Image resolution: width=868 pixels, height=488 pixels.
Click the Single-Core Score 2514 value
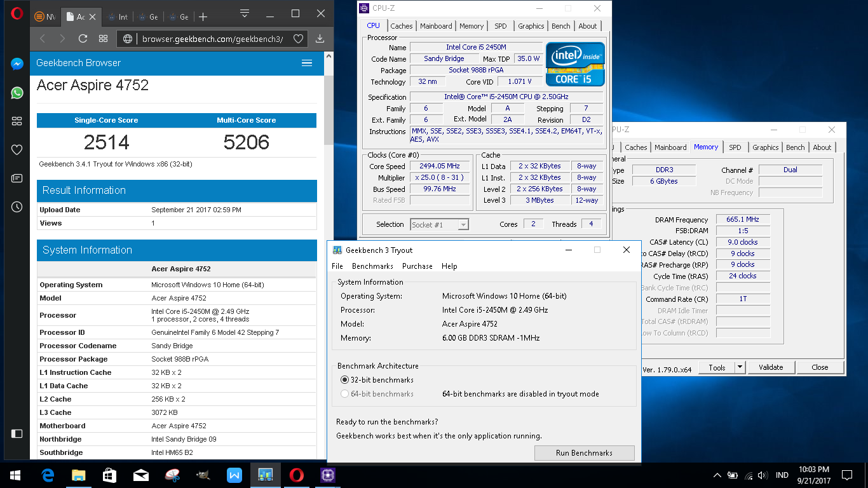point(106,142)
